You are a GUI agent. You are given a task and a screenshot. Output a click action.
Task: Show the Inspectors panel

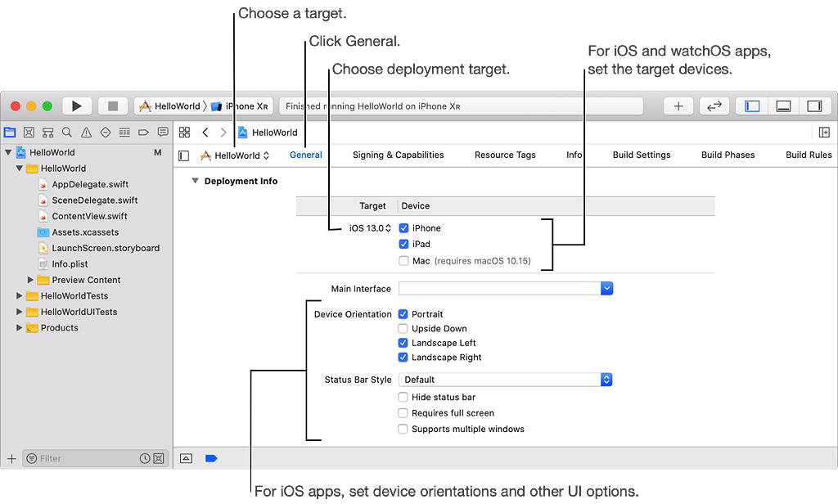814,106
